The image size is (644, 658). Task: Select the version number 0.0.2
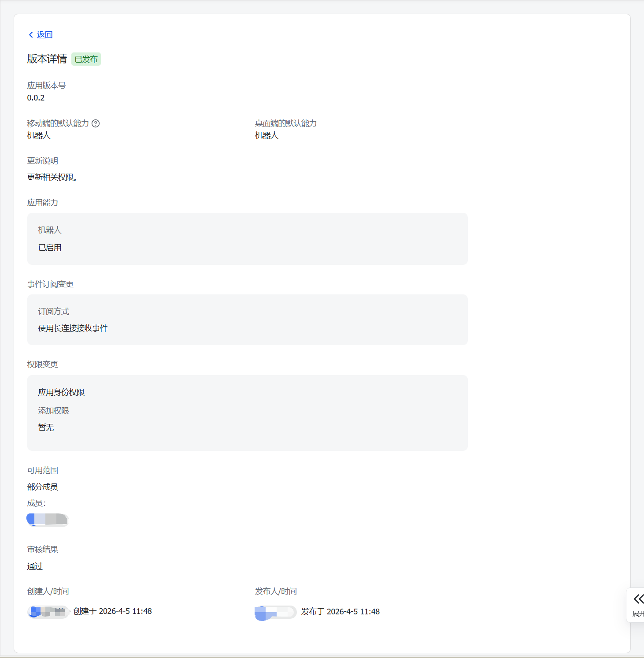(x=36, y=98)
